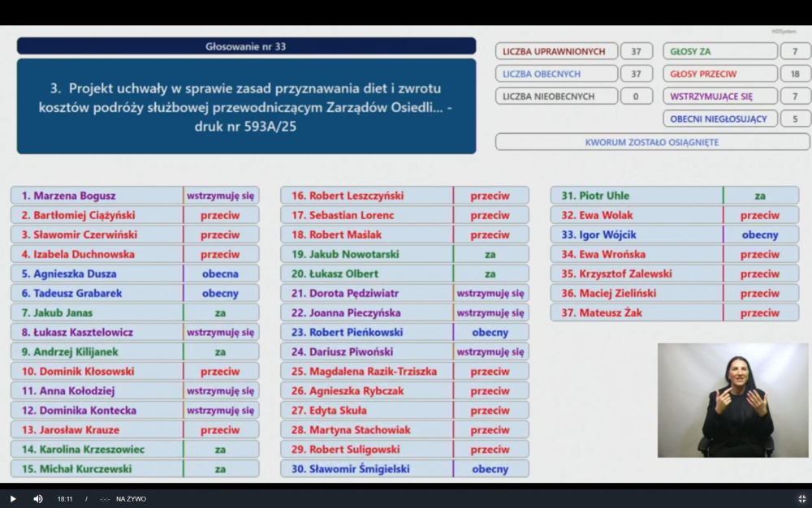The height and width of the screenshot is (508, 812).
Task: Click the LICZBA NIEOBECNYCH label
Action: (556, 97)
